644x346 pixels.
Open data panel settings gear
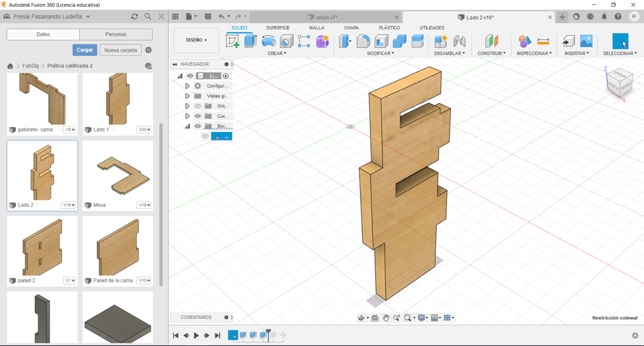(149, 50)
